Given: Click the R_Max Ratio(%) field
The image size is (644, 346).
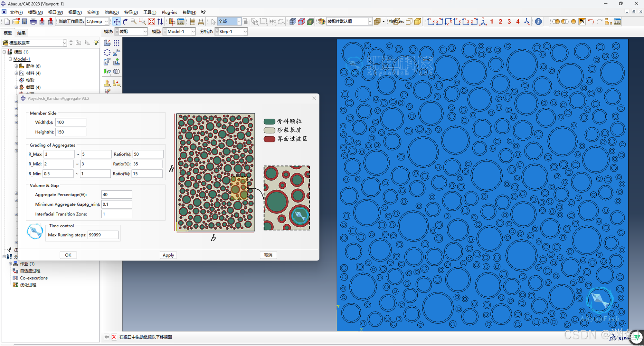Looking at the screenshot, I should point(148,154).
